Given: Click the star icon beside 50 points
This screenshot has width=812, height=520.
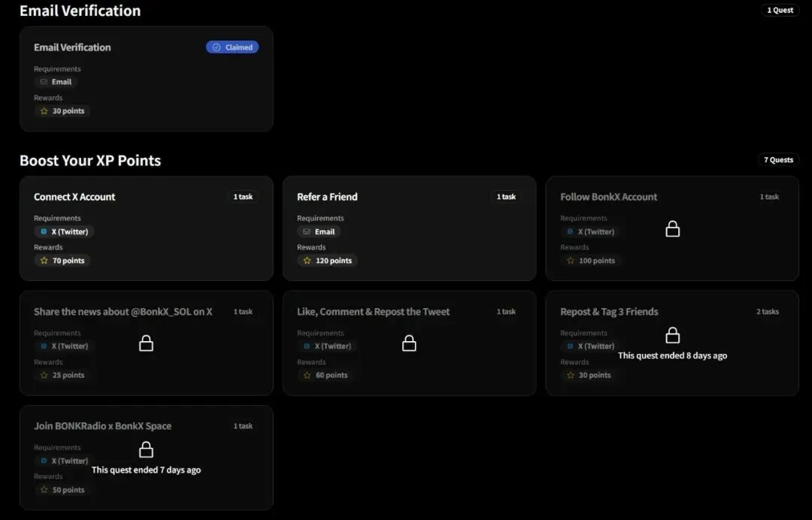Looking at the screenshot, I should click(x=44, y=489).
